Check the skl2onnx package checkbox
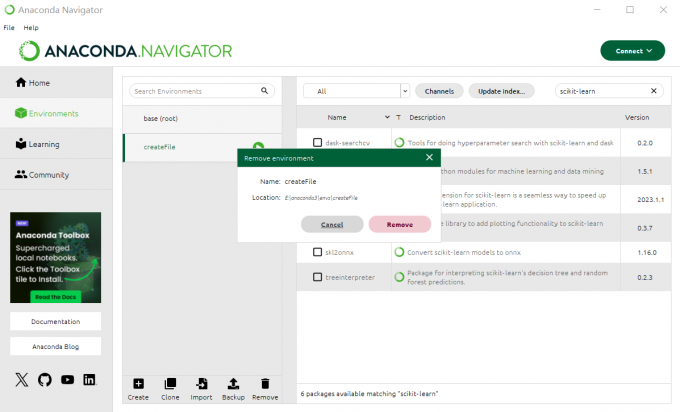The image size is (680, 412). pos(317,252)
